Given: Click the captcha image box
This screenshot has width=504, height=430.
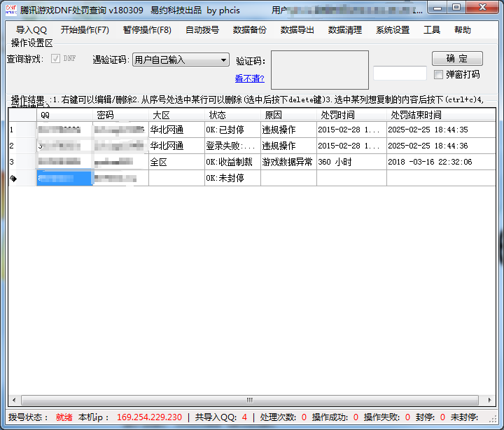Looking at the screenshot, I should click(320, 70).
